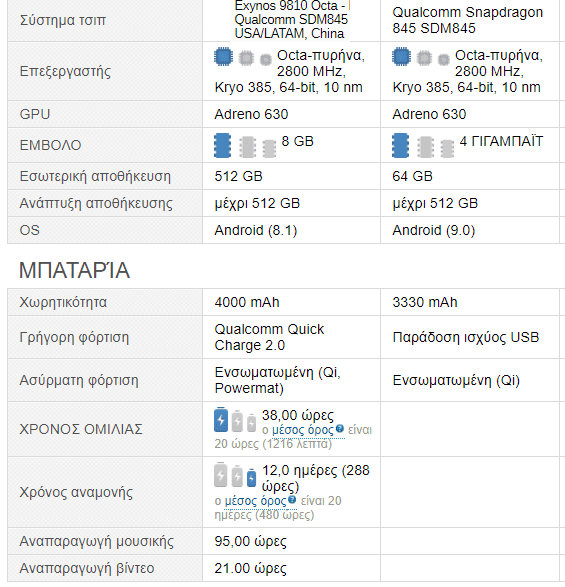Select the 4000 mAh capacity cell

(291, 302)
